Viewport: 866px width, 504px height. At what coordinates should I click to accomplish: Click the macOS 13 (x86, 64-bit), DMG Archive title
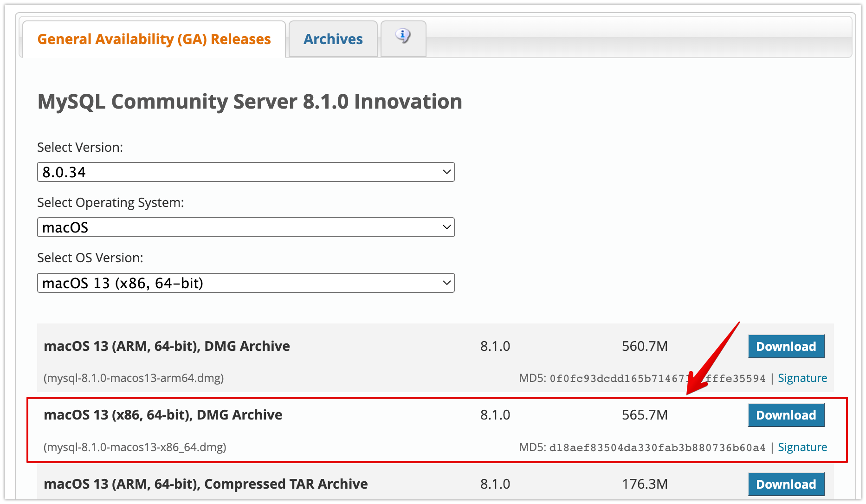click(x=163, y=415)
